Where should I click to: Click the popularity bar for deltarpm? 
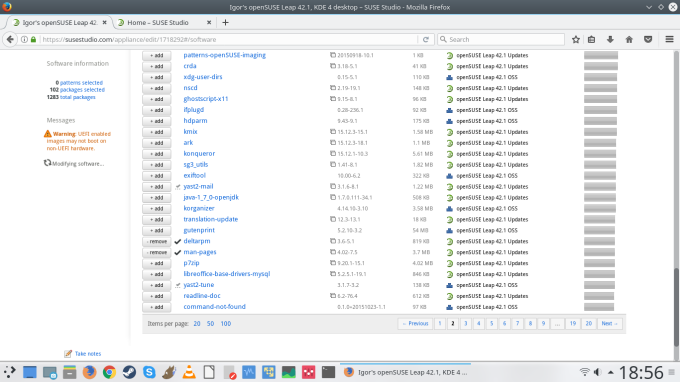point(599,242)
